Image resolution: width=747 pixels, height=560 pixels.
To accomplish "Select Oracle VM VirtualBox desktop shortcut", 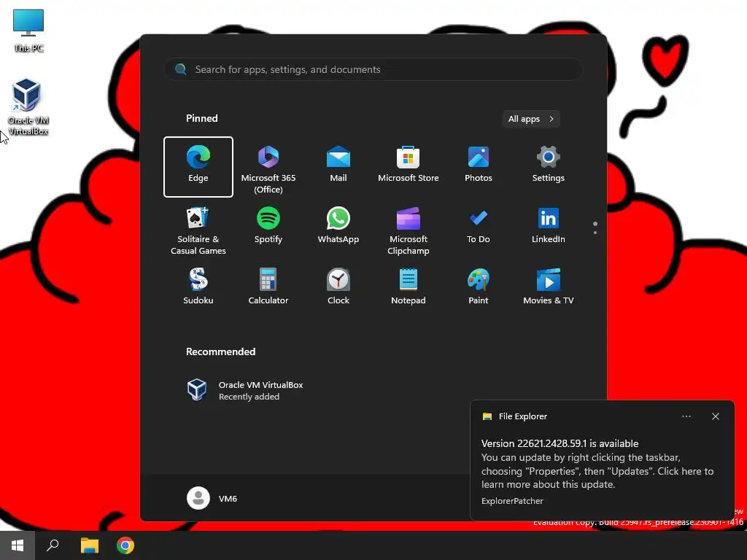I will [28, 107].
